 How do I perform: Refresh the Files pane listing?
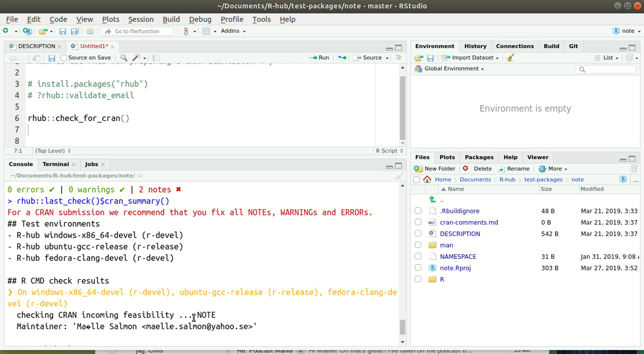[x=634, y=169]
